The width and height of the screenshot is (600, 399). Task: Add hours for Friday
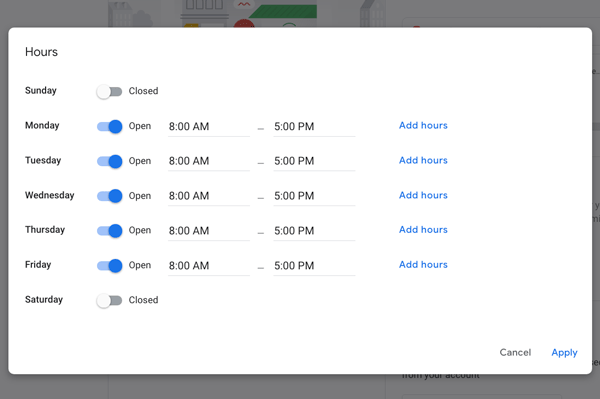[423, 264]
